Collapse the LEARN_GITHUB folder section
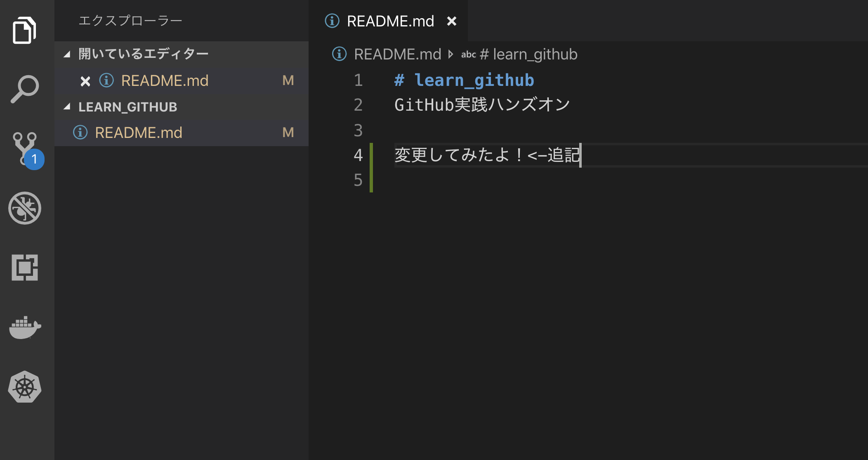The width and height of the screenshot is (868, 460). click(x=67, y=107)
